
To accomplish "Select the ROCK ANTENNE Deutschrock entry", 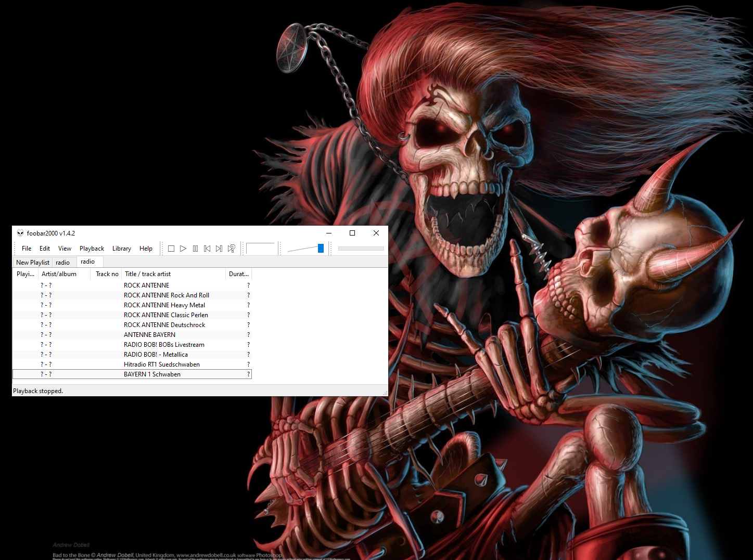I will pos(132,325).
